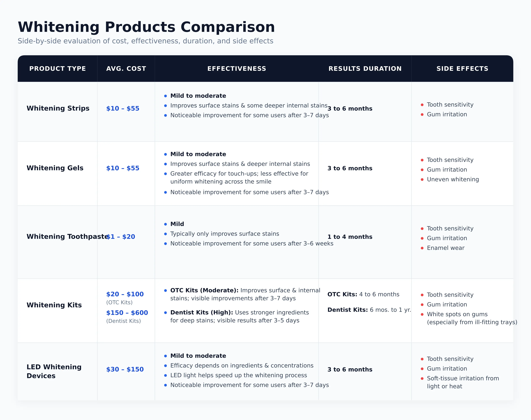This screenshot has height=420, width=531.
Task: Click the Side Effects column header
Action: [462, 69]
